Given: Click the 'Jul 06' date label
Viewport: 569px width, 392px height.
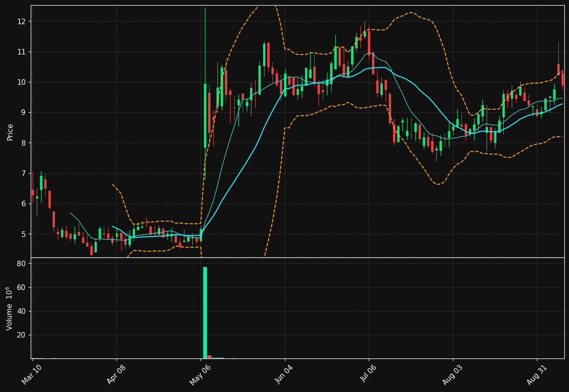Looking at the screenshot, I should [368, 375].
